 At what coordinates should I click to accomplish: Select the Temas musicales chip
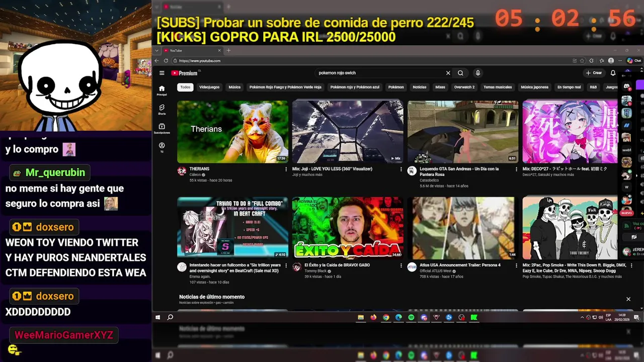coord(498,87)
